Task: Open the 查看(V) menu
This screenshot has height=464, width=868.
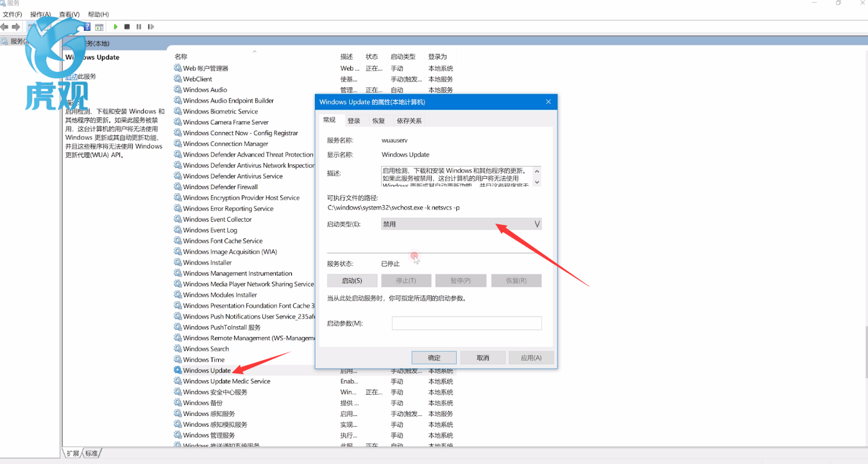Action: [x=69, y=14]
